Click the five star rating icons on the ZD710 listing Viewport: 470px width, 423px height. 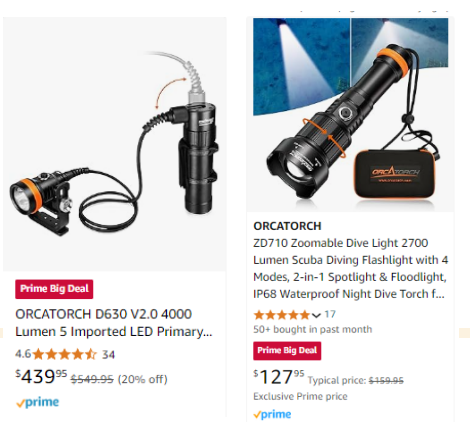[282, 315]
